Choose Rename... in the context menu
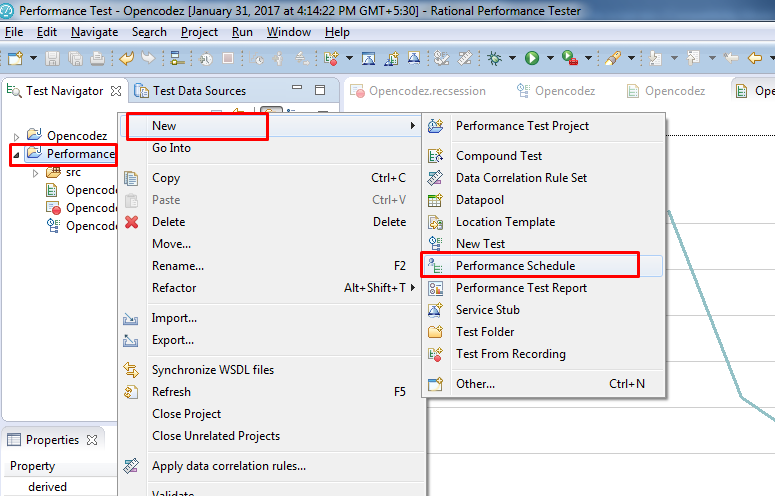 pyautogui.click(x=270, y=266)
